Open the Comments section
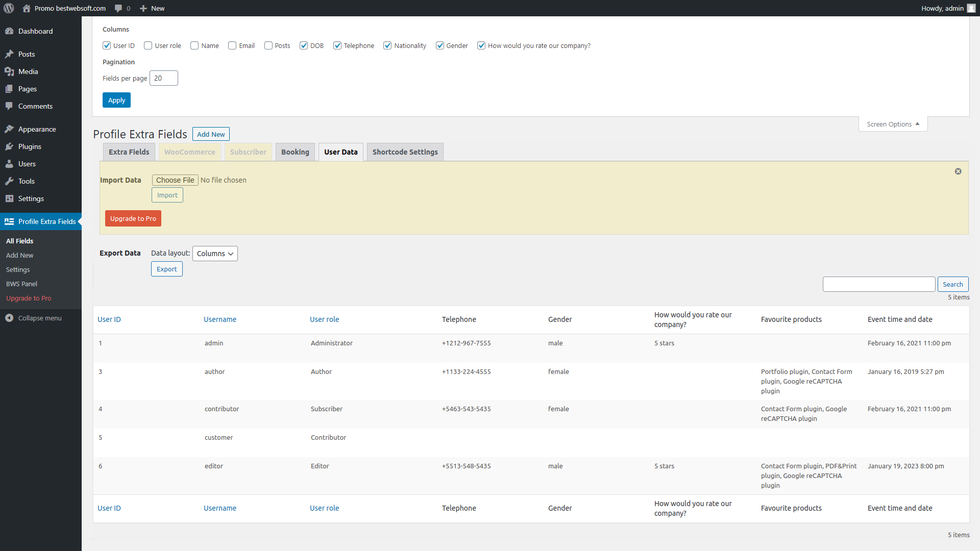Viewport: 980px width, 551px height. click(x=35, y=106)
